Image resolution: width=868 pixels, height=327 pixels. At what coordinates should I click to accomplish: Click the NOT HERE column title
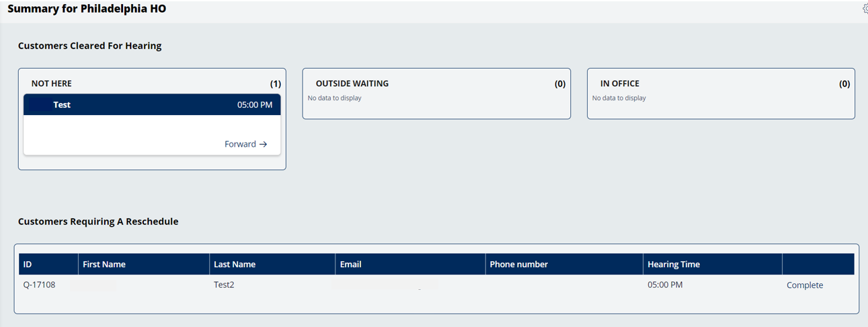[52, 83]
